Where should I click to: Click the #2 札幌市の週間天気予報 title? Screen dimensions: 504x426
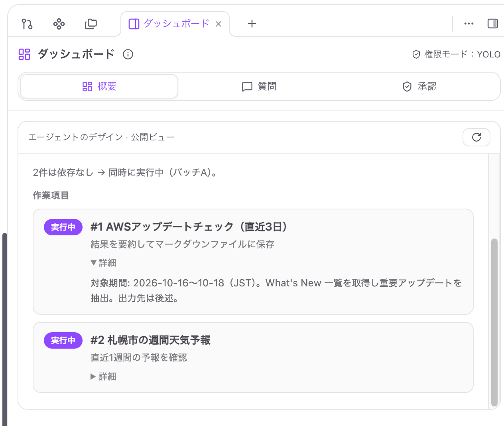(150, 340)
